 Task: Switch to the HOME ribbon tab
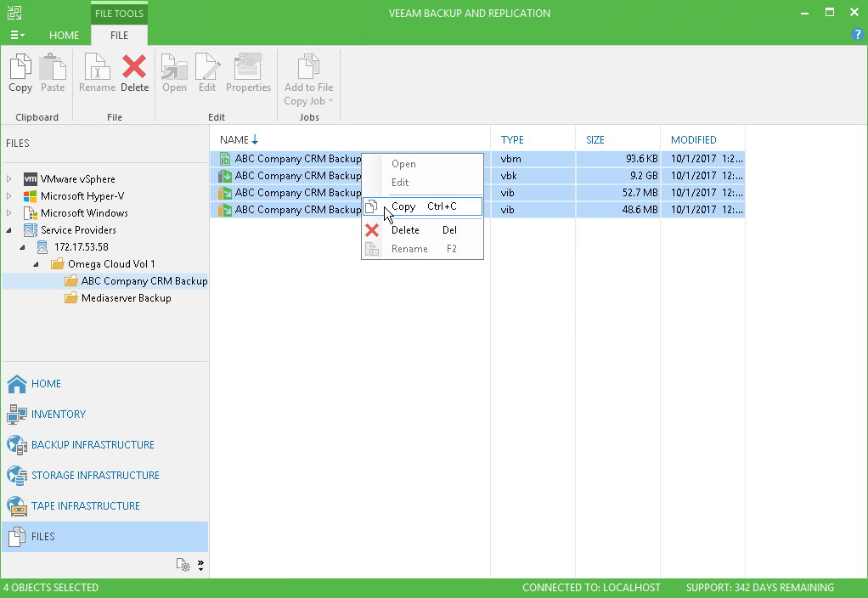pyautogui.click(x=65, y=36)
